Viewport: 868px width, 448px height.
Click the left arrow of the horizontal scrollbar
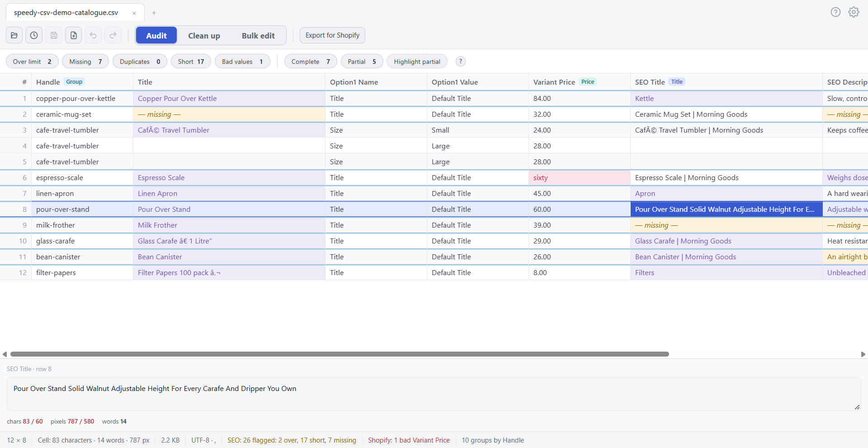pos(5,354)
